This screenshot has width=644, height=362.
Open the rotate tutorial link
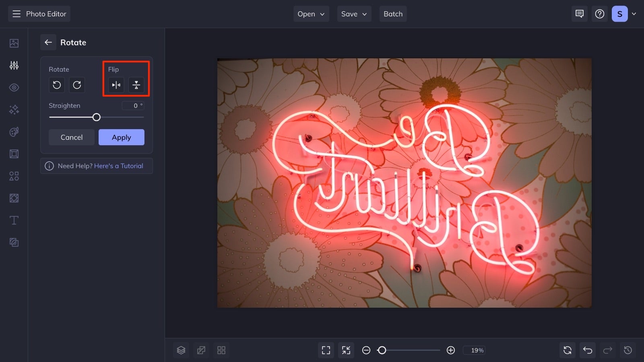point(119,166)
